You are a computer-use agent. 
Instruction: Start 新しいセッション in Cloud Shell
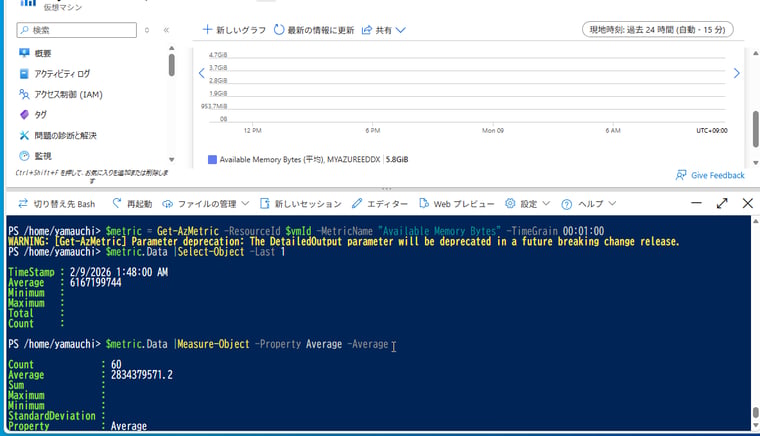click(300, 204)
